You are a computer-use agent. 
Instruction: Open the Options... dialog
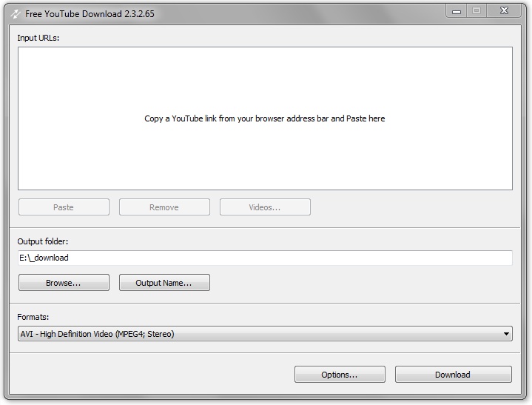pyautogui.click(x=340, y=375)
